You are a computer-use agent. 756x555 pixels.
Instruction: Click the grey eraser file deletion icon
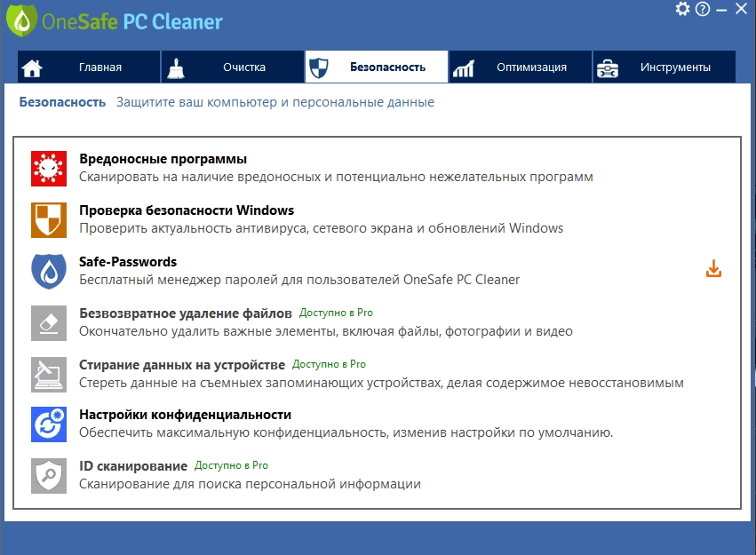click(x=49, y=322)
